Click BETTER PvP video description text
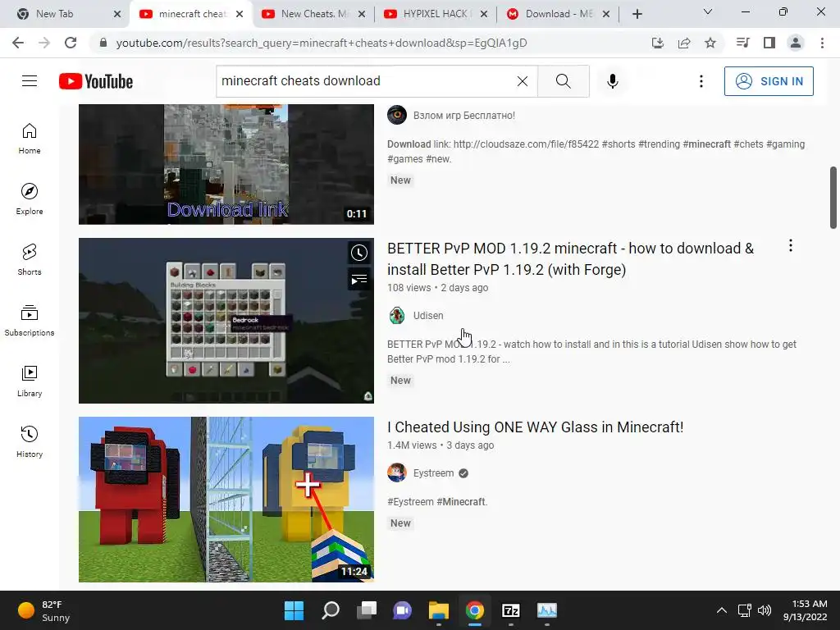This screenshot has width=840, height=630. [591, 351]
